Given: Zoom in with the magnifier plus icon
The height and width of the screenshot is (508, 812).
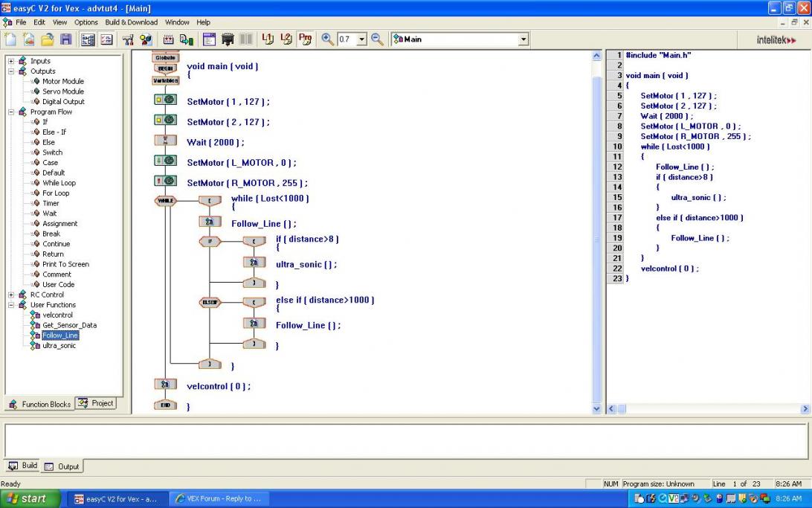Looking at the screenshot, I should point(327,39).
